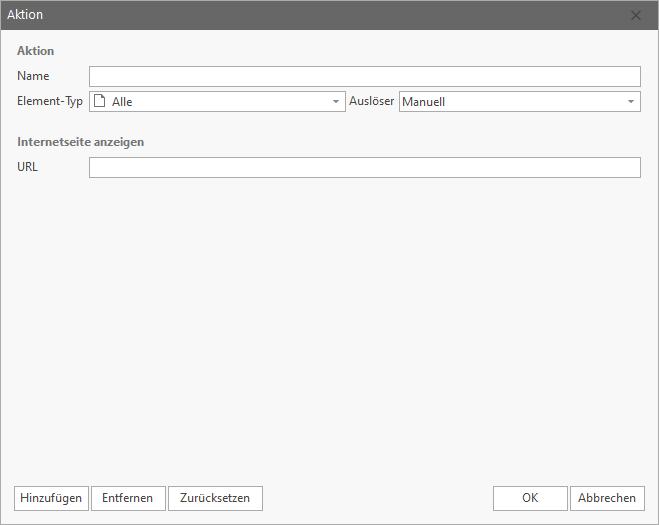This screenshot has width=659, height=525.
Task: Open the Auslöser dropdown arrow
Action: (631, 102)
